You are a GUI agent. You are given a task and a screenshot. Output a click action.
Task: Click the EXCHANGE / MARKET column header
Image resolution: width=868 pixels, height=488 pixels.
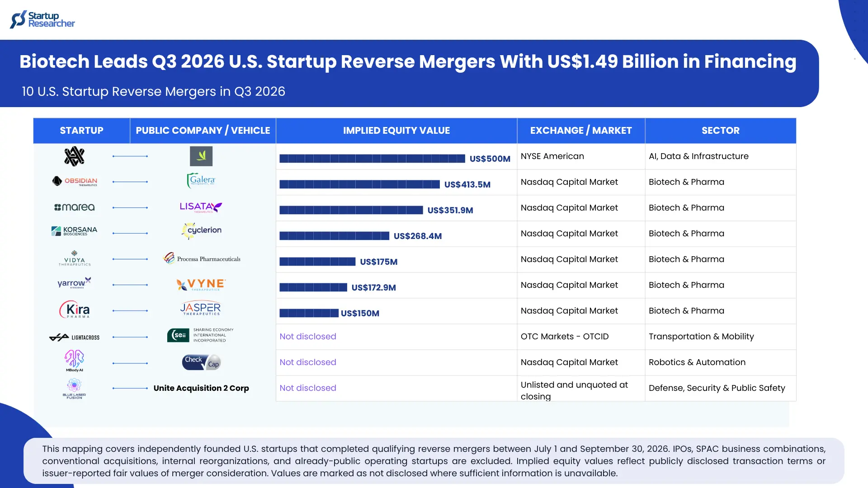581,131
